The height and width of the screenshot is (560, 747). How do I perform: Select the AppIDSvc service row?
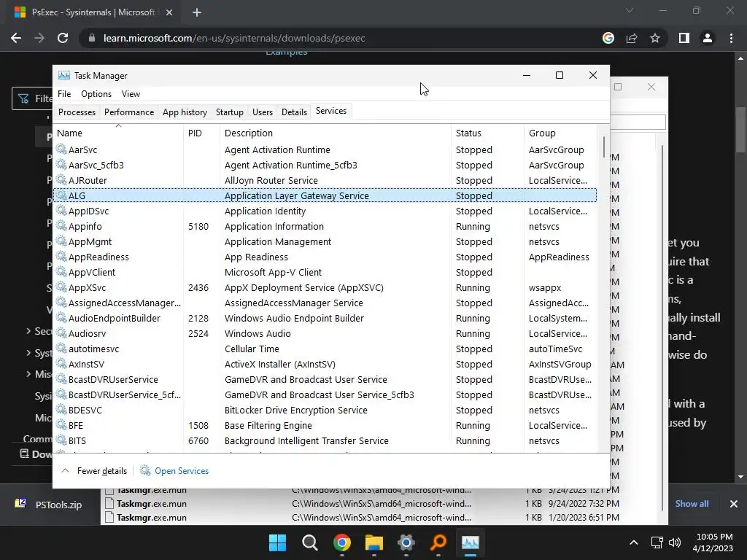point(325,211)
